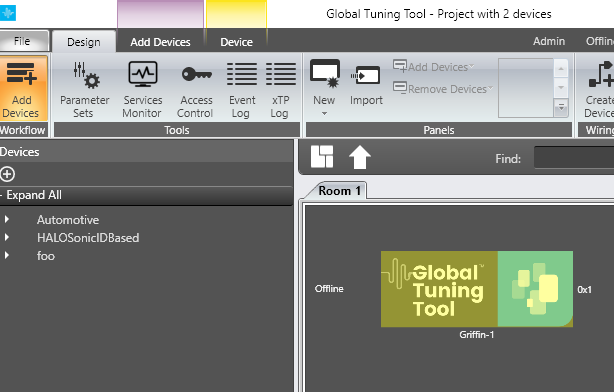Click the plus circle icon under Devices
Viewport: 614px width, 392px height.
tap(7, 174)
